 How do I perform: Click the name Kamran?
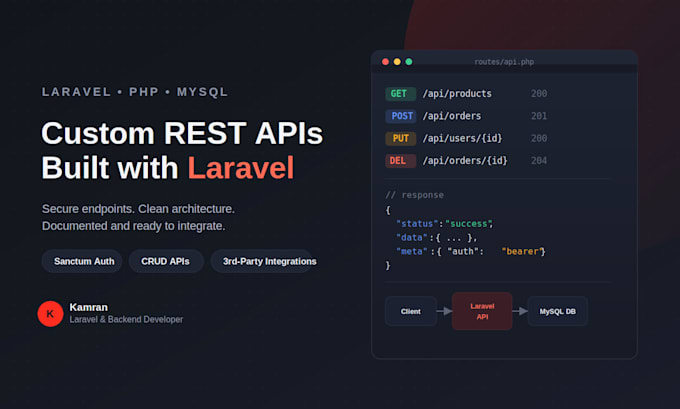88,307
